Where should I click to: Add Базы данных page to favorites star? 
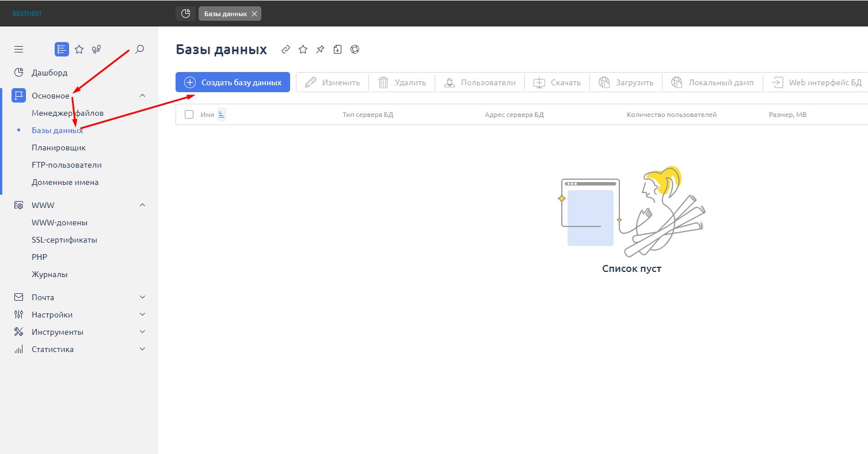[x=303, y=50]
